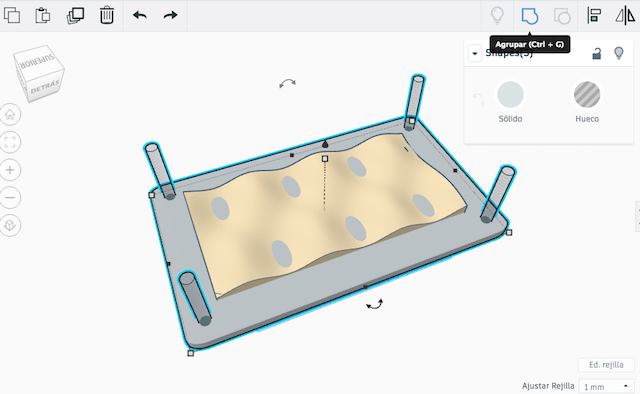Switch to orthographic view cube icon
The width and height of the screenshot is (640, 394).
pos(10,225)
